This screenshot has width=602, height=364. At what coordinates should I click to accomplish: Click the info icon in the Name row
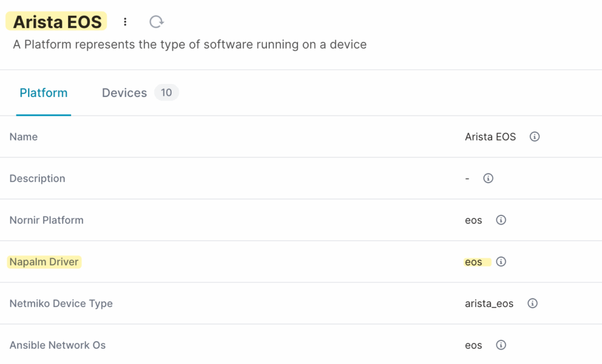534,137
